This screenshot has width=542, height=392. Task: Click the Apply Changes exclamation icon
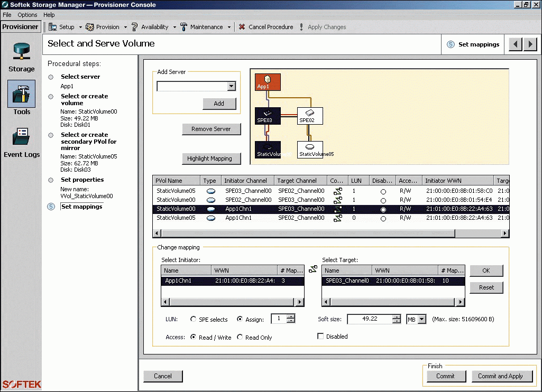(x=301, y=27)
